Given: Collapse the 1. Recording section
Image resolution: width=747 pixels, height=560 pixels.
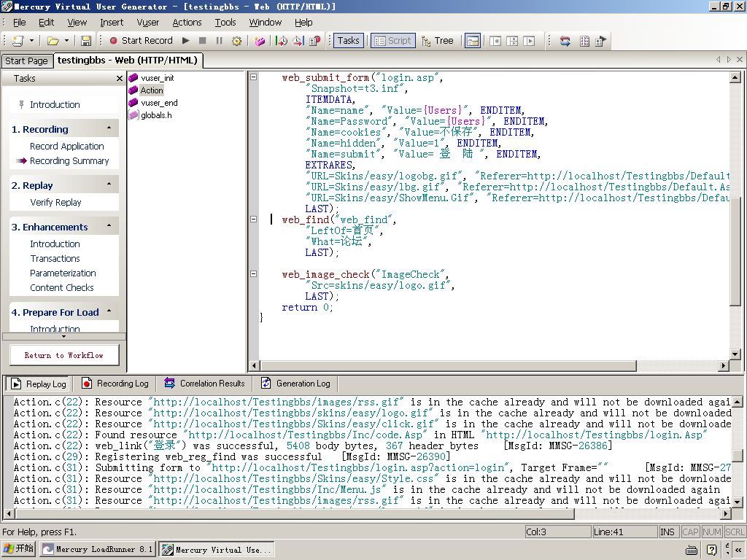Looking at the screenshot, I should click(109, 128).
